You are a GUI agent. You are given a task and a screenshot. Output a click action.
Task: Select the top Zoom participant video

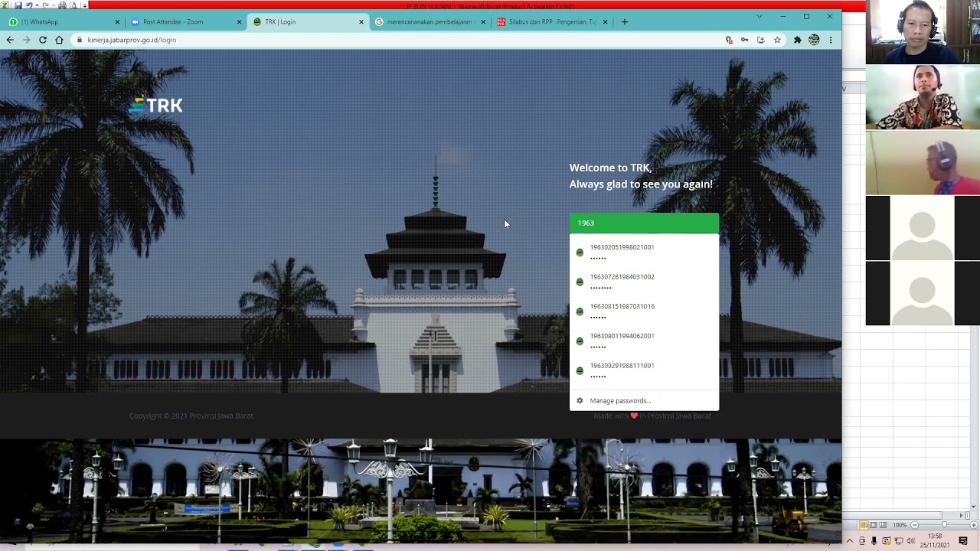[923, 31]
